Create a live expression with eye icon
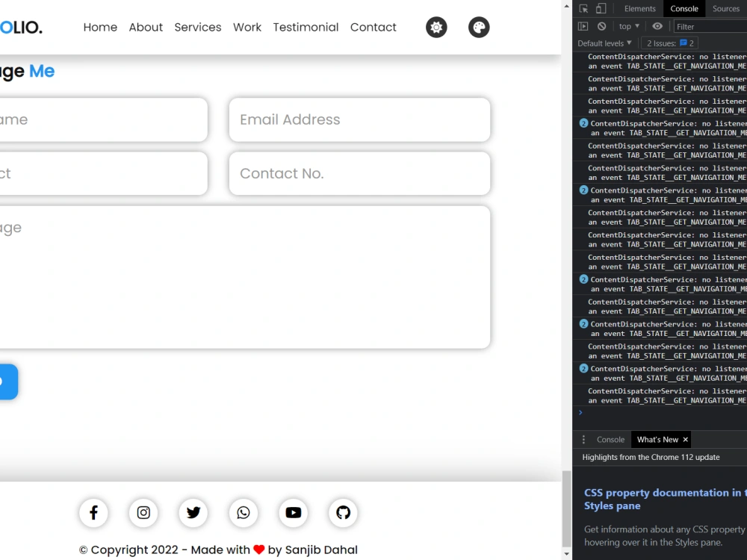 tap(657, 26)
